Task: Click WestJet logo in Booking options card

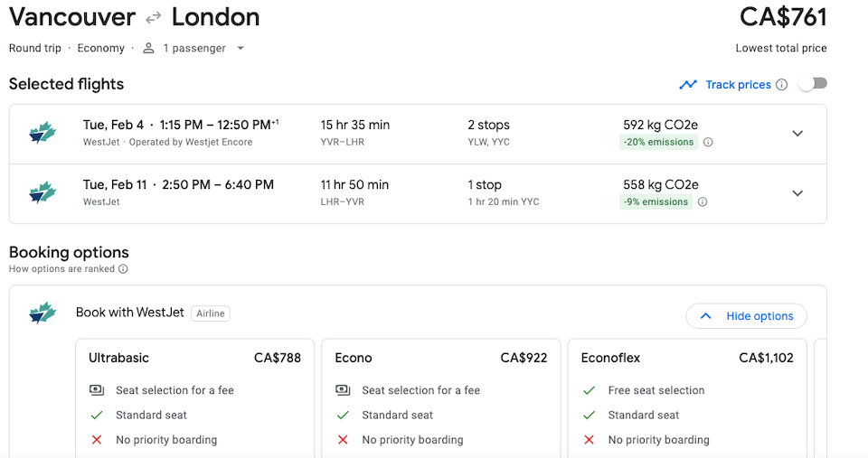Action: (42, 313)
